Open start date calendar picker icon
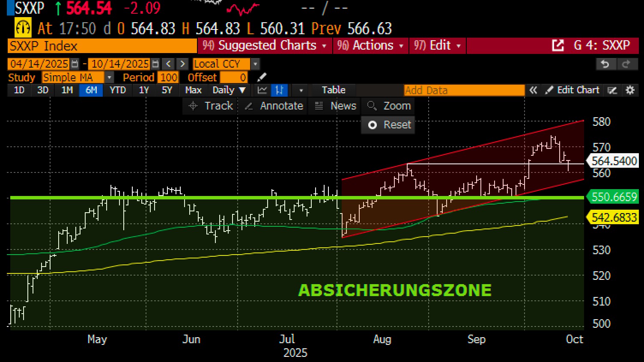The height and width of the screenshot is (362, 644). pyautogui.click(x=75, y=64)
